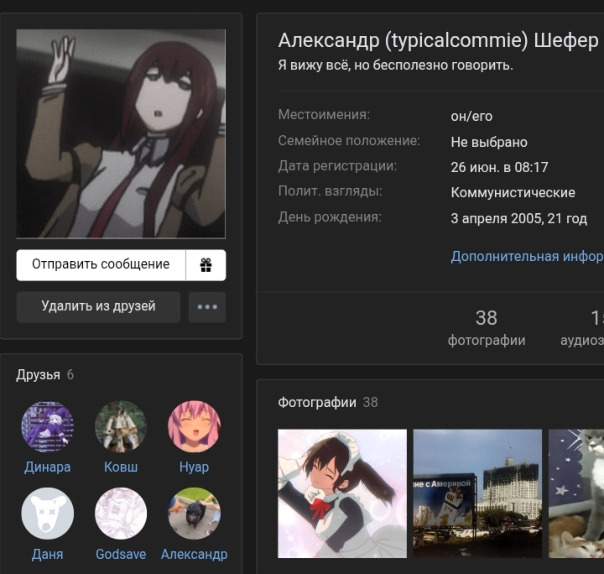Click the Дата регистрации label
Screen dimensions: 604x574
click(337, 166)
